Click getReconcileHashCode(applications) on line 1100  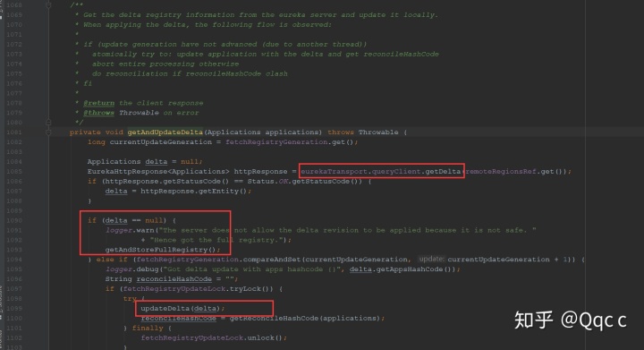point(305,318)
